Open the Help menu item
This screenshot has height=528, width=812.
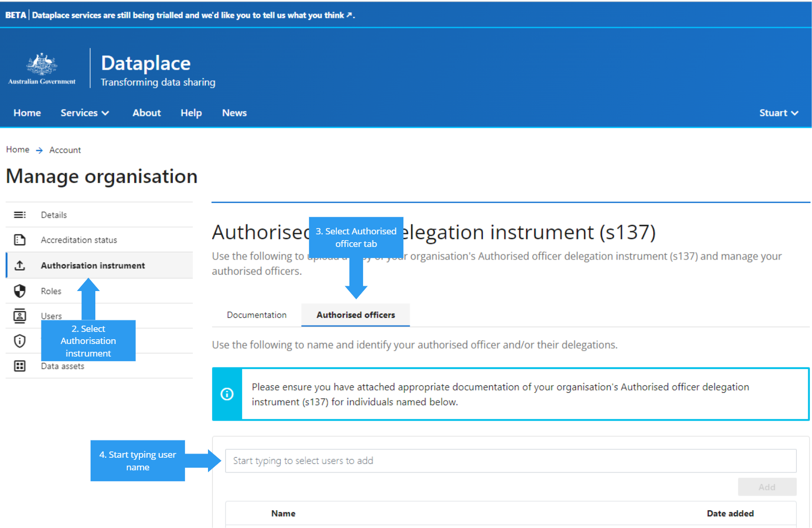[191, 113]
